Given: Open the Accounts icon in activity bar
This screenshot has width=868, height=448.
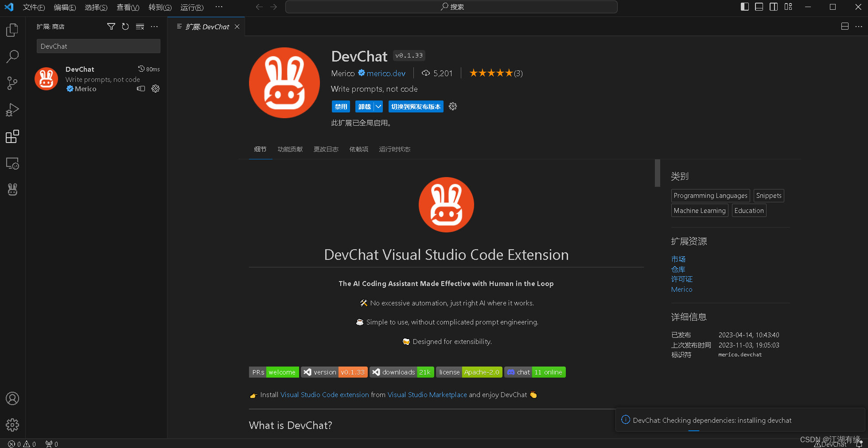Looking at the screenshot, I should pos(12,398).
